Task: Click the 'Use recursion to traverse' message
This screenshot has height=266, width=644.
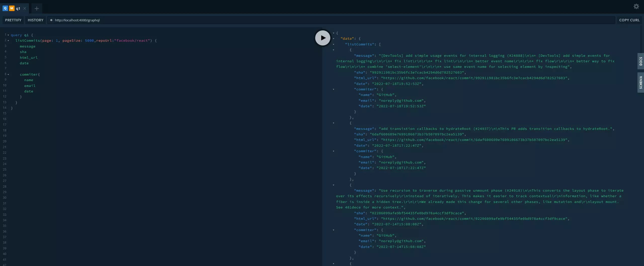Action: (480, 199)
